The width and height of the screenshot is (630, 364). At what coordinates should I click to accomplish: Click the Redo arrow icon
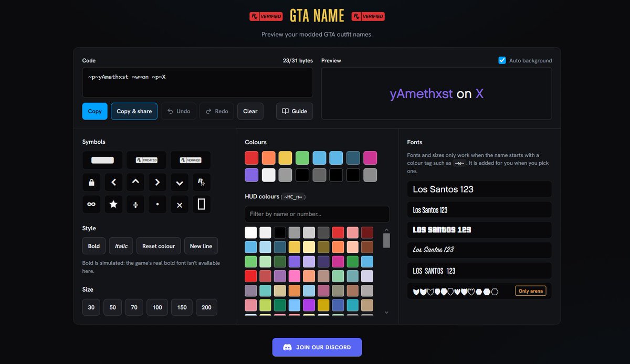coord(208,111)
